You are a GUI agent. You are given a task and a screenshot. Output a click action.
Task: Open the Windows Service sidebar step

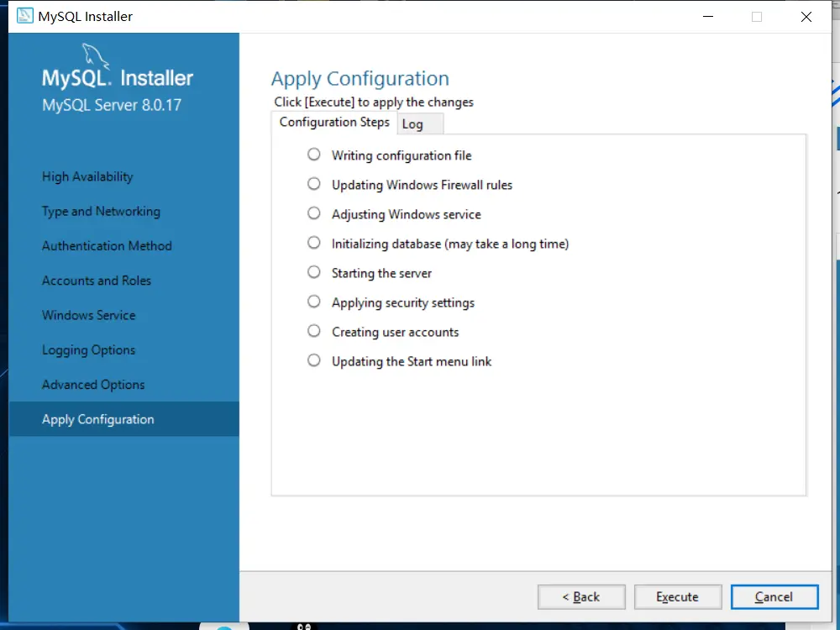pyautogui.click(x=89, y=316)
